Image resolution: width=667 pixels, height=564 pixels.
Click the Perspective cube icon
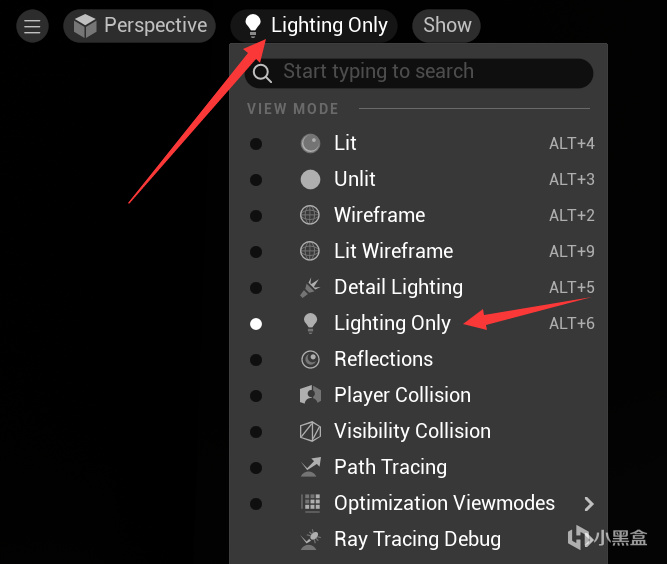click(85, 26)
